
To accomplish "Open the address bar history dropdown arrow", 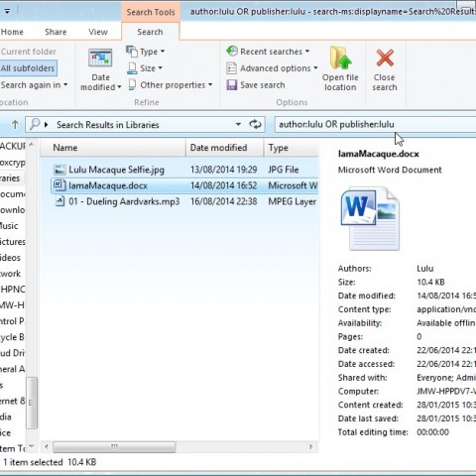I will [238, 125].
